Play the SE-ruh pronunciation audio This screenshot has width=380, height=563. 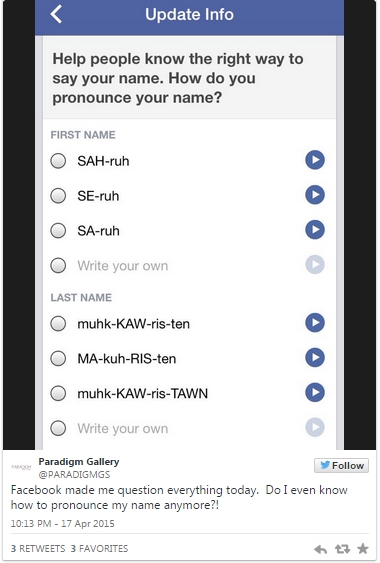[x=315, y=195]
